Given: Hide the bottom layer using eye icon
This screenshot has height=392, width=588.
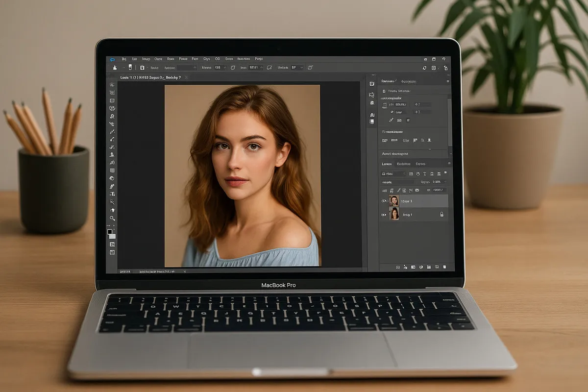Looking at the screenshot, I should (384, 215).
